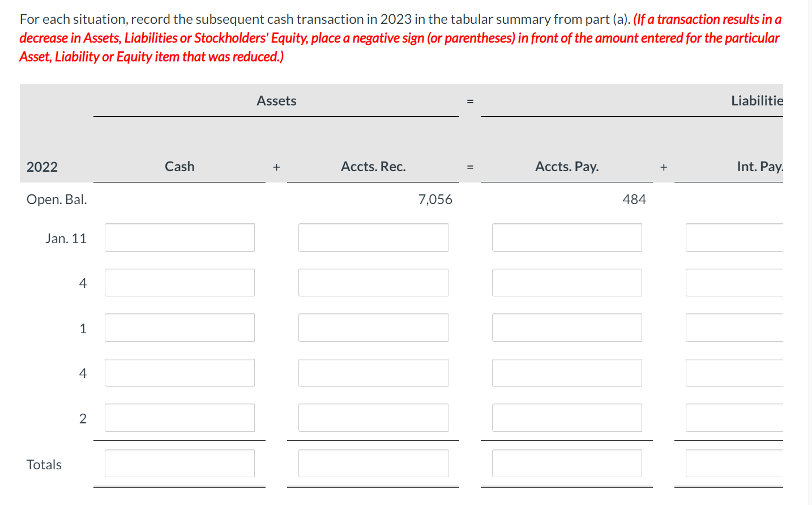Click the Accts. Rec. input on row 2
The width and height of the screenshot is (812, 505).
point(373,418)
